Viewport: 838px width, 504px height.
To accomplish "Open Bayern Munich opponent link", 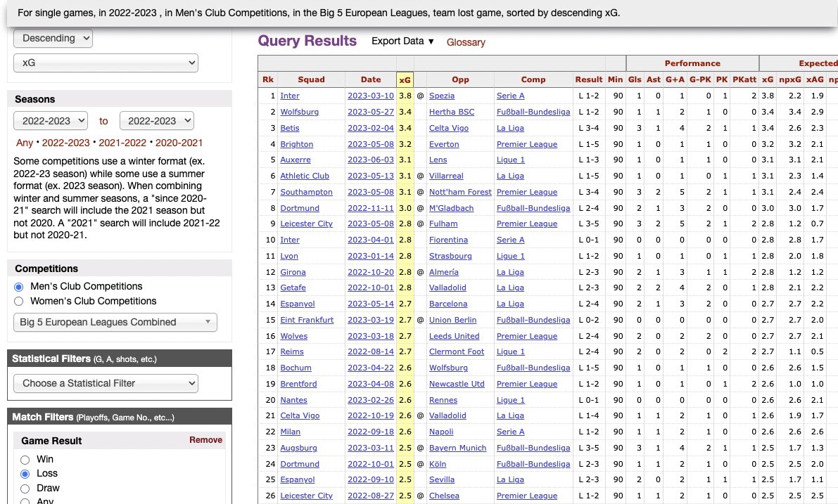I will [457, 448].
